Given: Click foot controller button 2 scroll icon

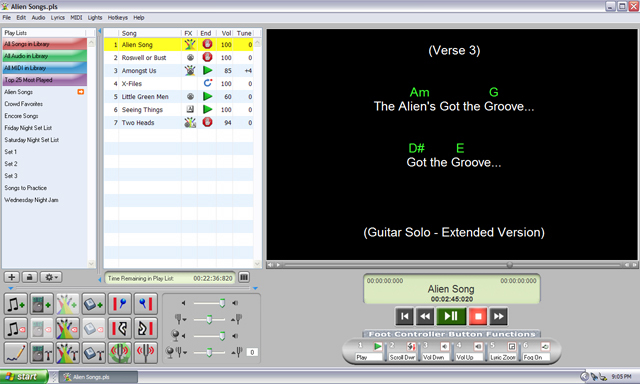Looking at the screenshot, I should 411,346.
